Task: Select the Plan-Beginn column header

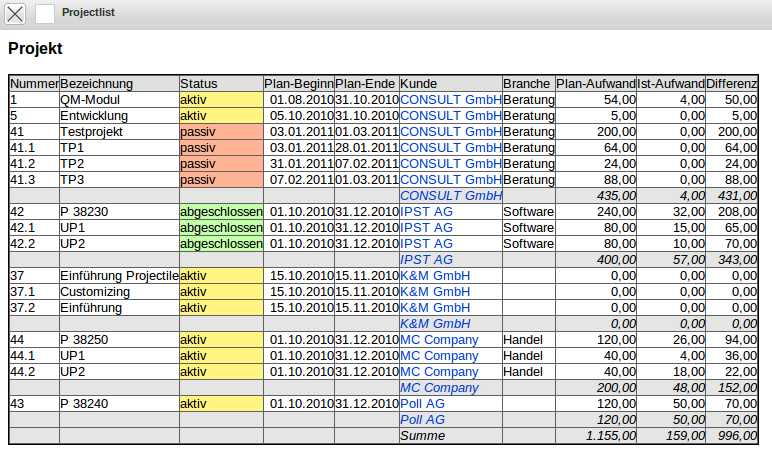Action: pos(298,84)
